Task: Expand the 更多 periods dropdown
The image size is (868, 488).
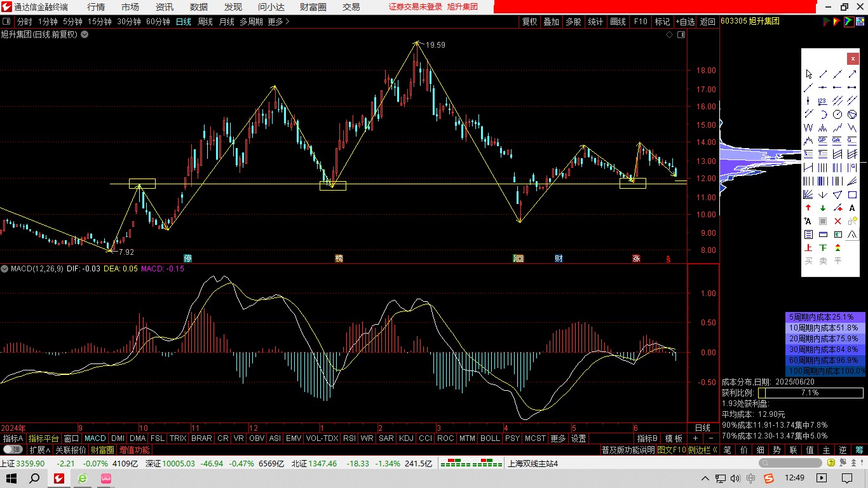Action: pyautogui.click(x=278, y=22)
